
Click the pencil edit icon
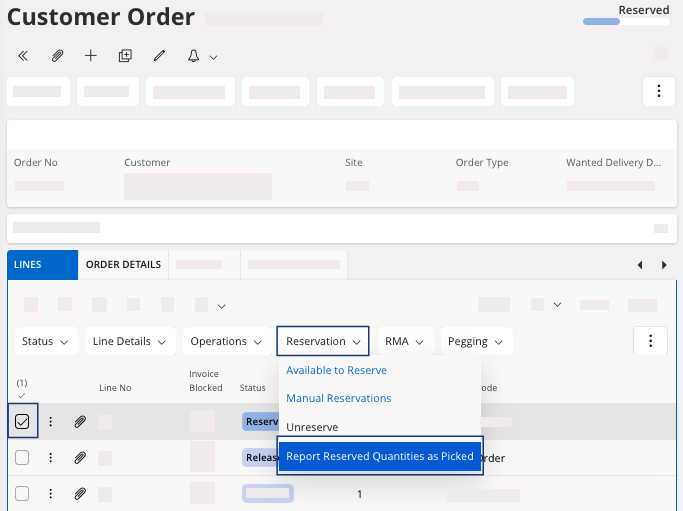coord(159,56)
